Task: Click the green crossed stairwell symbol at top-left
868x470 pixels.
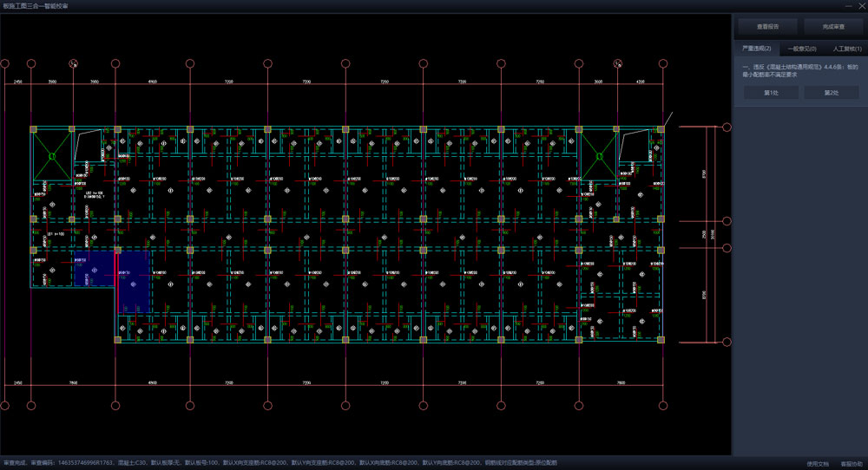Action: coord(52,155)
